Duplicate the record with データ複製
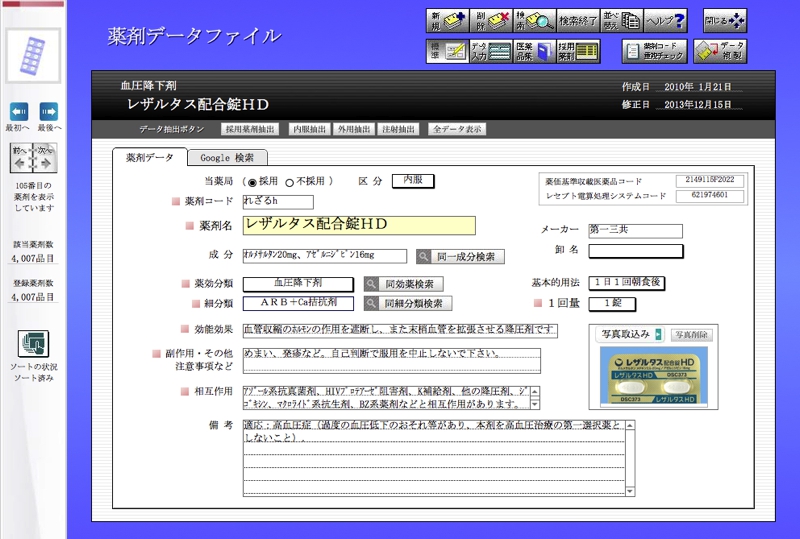This screenshot has height=539, width=800. (x=720, y=51)
